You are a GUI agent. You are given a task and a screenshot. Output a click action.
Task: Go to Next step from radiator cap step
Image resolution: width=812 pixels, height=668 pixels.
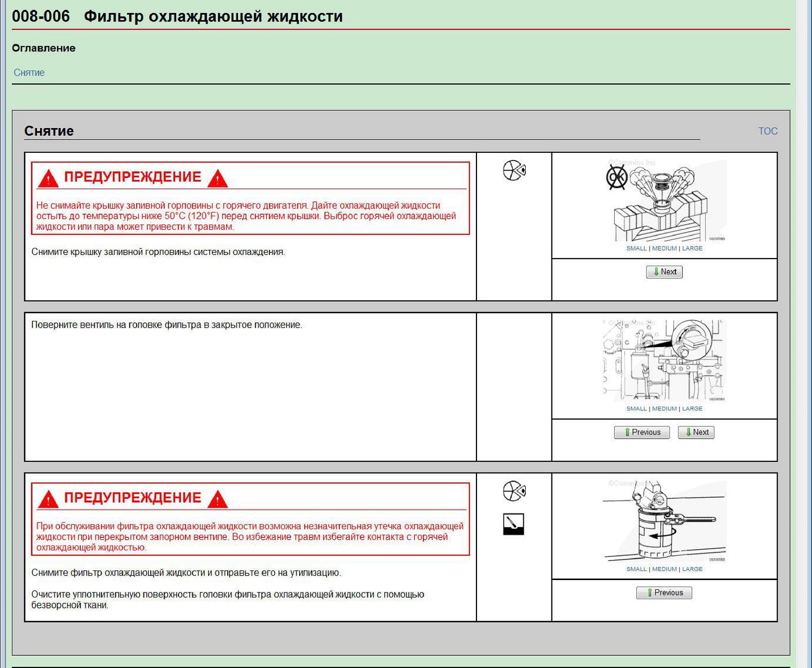tap(664, 272)
